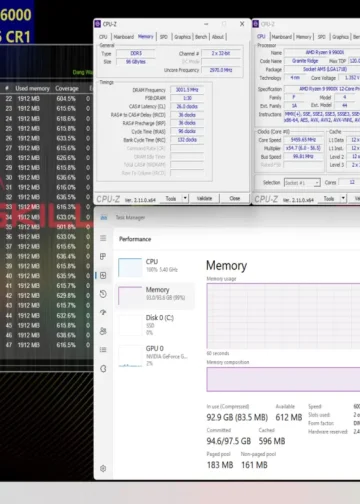The height and width of the screenshot is (504, 360).
Task: Expand the Tools dropdown arrow in second CPU-Z window
Action: click(x=343, y=199)
